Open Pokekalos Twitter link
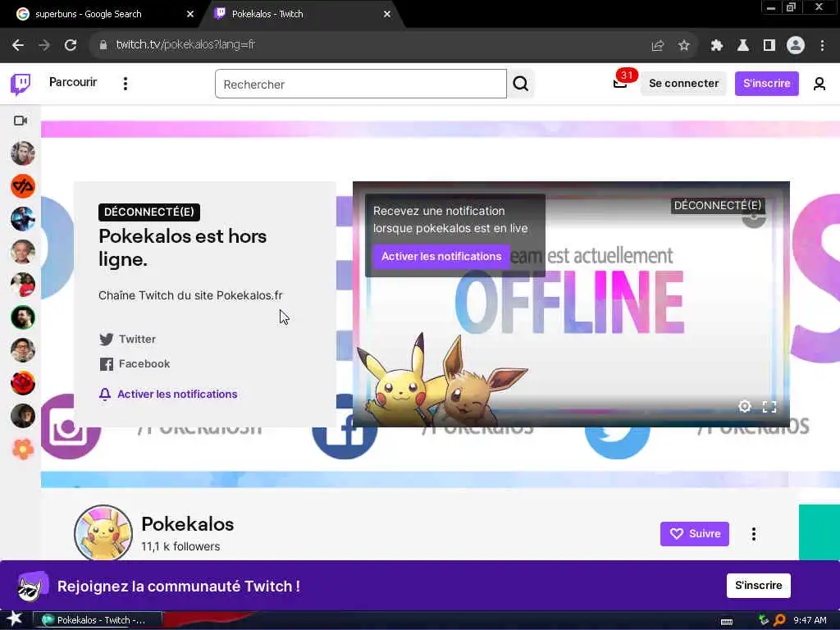This screenshot has height=630, width=840. 127,339
